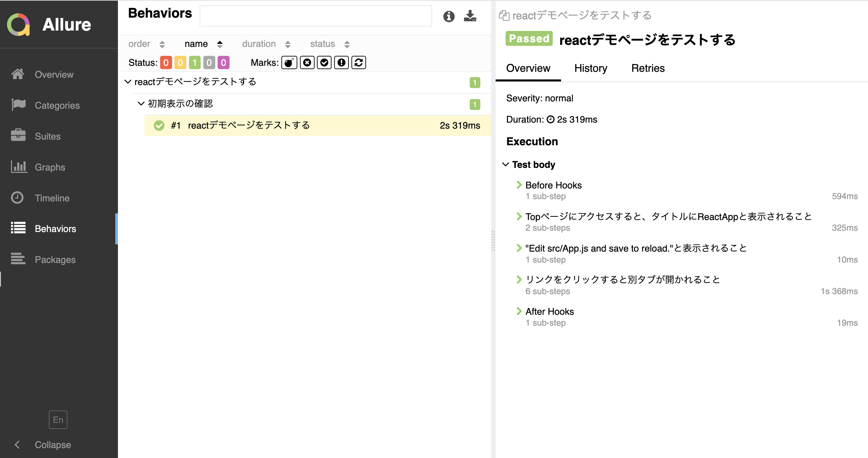Click inside the Behaviors search field
868x458 pixels.
[315, 16]
